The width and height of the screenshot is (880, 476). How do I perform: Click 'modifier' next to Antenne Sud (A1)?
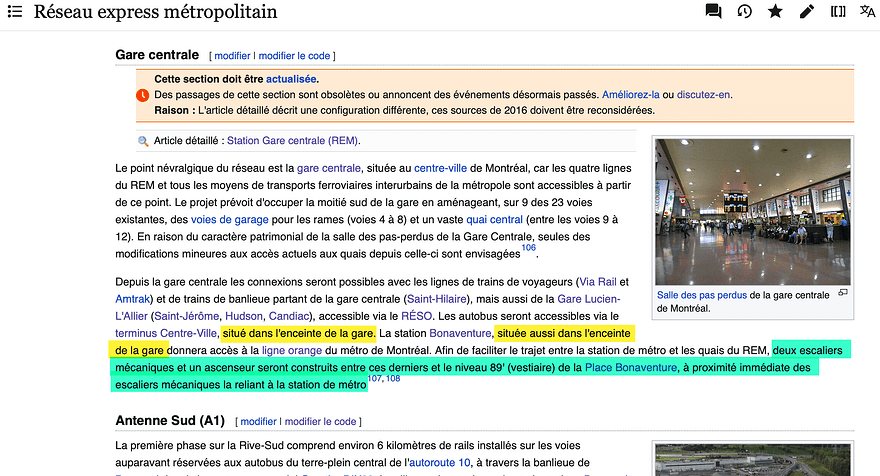[258, 422]
